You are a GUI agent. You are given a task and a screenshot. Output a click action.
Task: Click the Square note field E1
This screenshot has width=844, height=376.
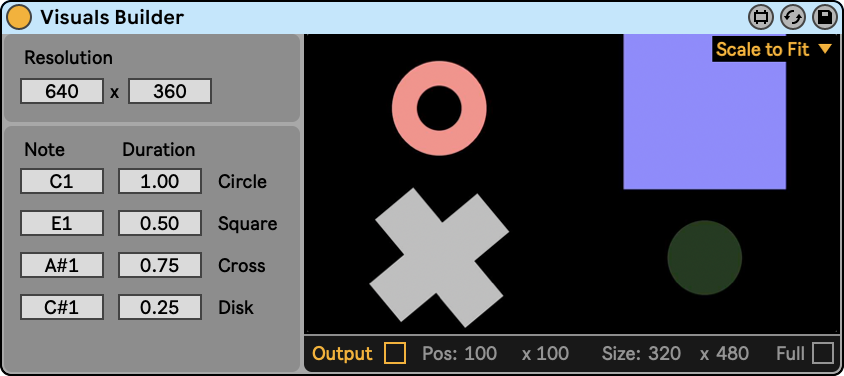[62, 223]
